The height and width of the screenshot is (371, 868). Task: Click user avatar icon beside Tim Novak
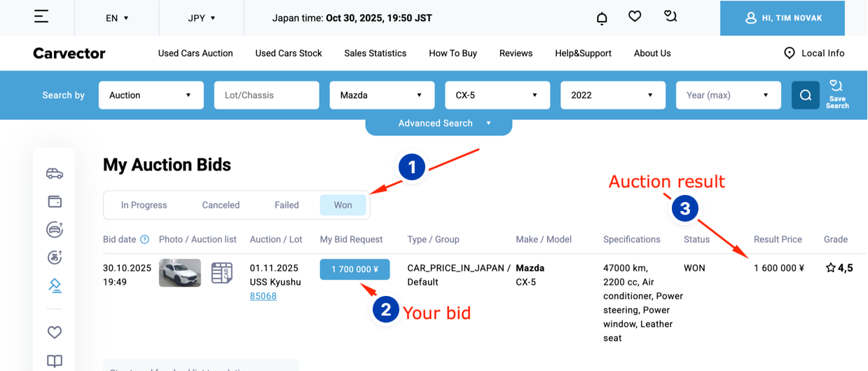coord(751,18)
